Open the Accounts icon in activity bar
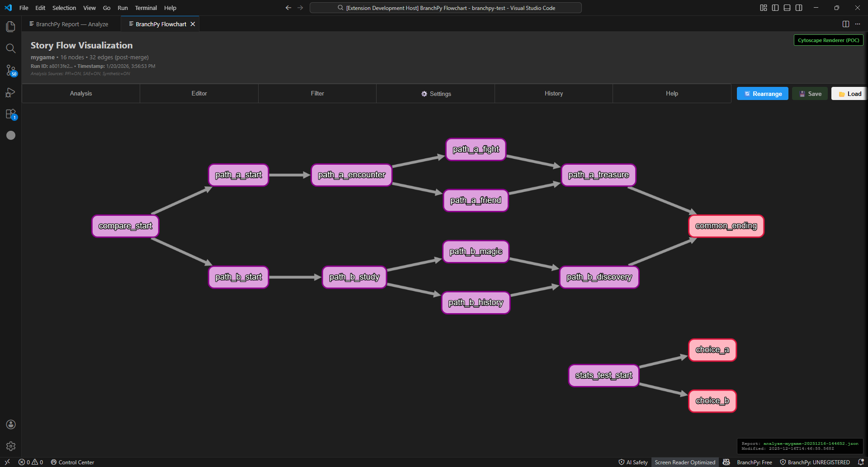The height and width of the screenshot is (467, 868). pos(11,424)
